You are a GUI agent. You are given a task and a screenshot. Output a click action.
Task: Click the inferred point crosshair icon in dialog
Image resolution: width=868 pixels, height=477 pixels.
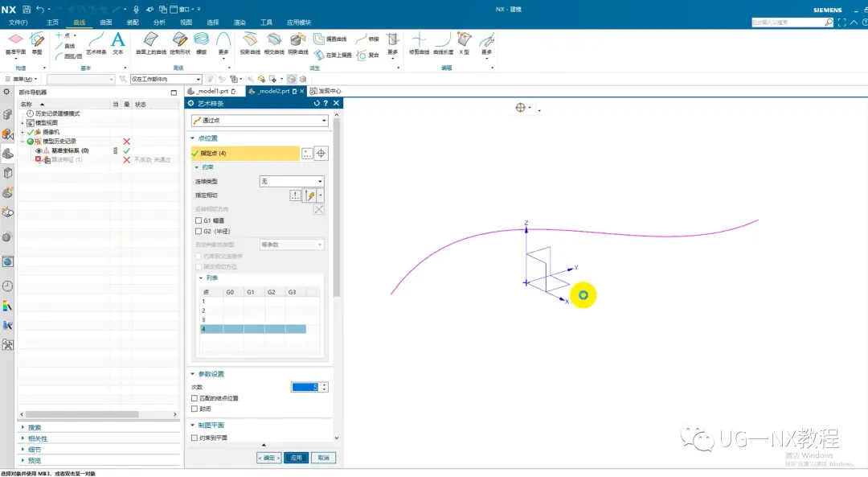point(321,154)
